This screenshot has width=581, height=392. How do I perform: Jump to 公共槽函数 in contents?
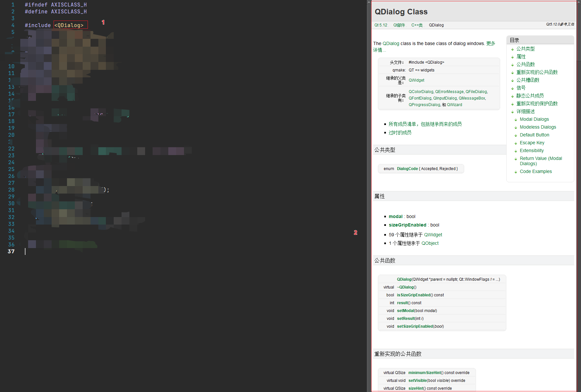528,80
